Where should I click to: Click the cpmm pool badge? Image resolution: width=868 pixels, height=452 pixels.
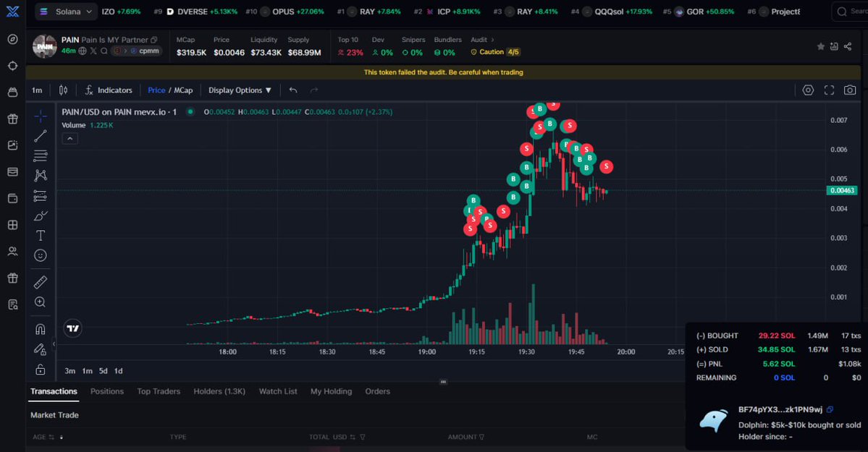(146, 51)
